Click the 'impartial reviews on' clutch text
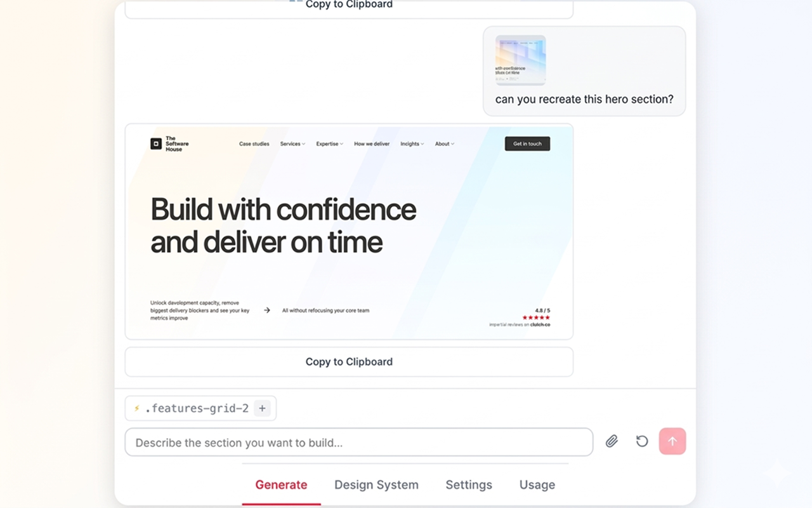This screenshot has height=508, width=812. [x=520, y=324]
